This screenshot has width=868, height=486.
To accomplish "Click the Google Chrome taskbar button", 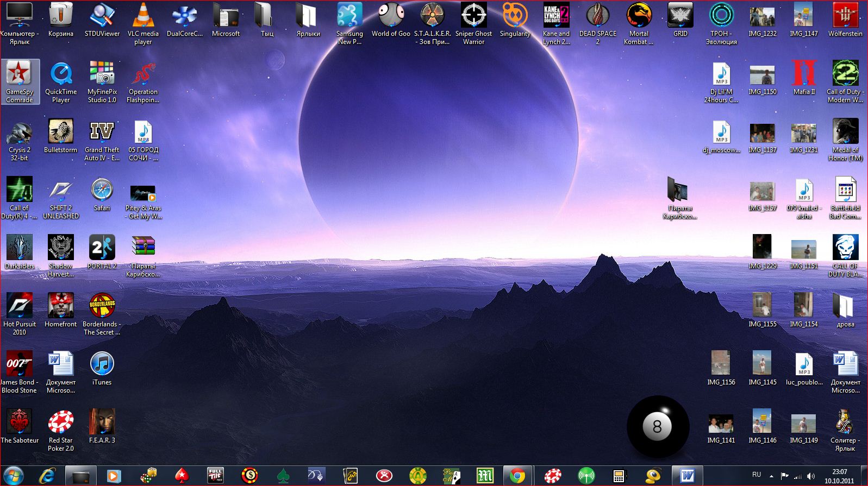I will [x=517, y=476].
